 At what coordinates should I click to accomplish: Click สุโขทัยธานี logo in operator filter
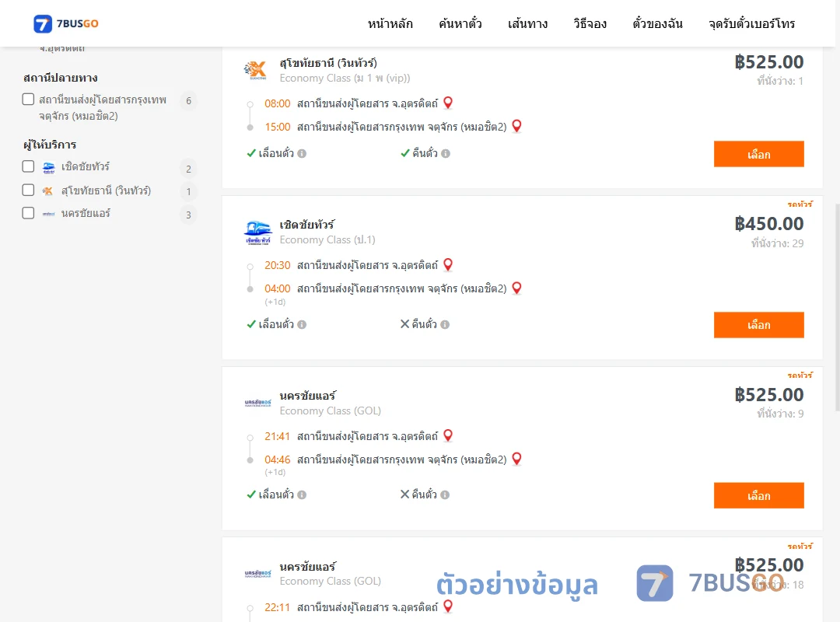[x=48, y=190]
